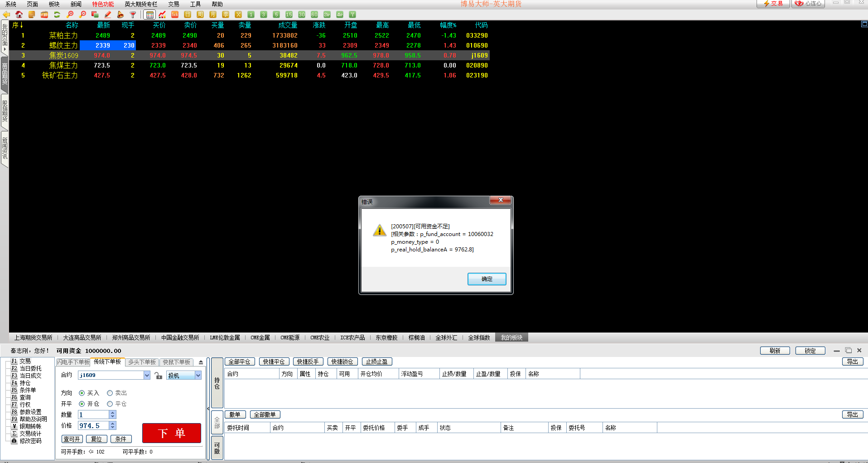
Task: Click the green refresh arrows icon
Action: coord(57,14)
